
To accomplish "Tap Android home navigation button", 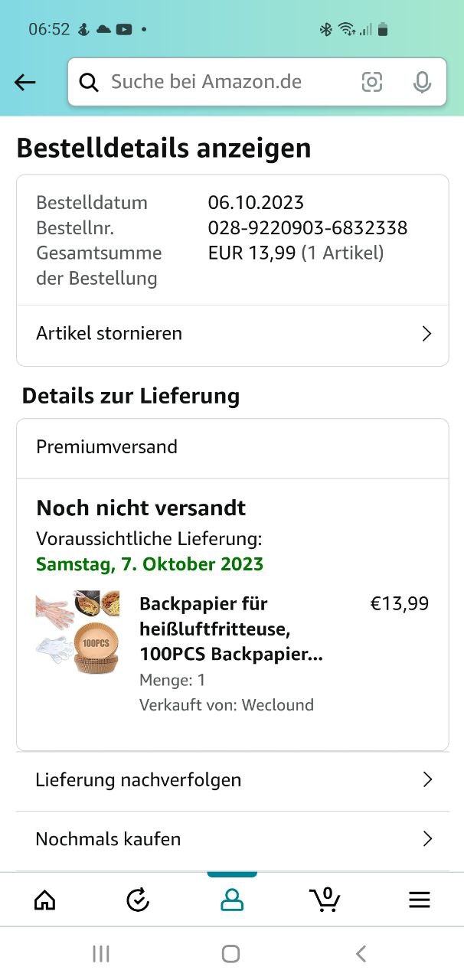I will click(x=230, y=953).
